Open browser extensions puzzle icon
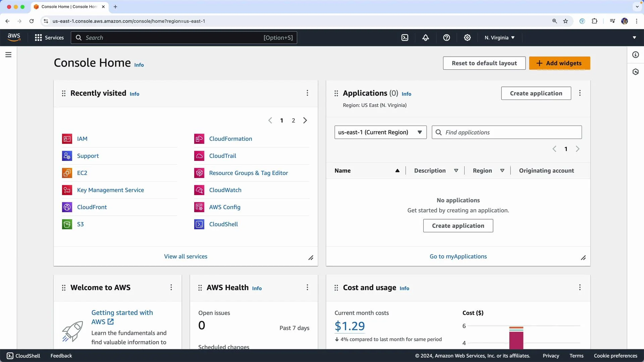Image resolution: width=644 pixels, height=362 pixels. 594,21
